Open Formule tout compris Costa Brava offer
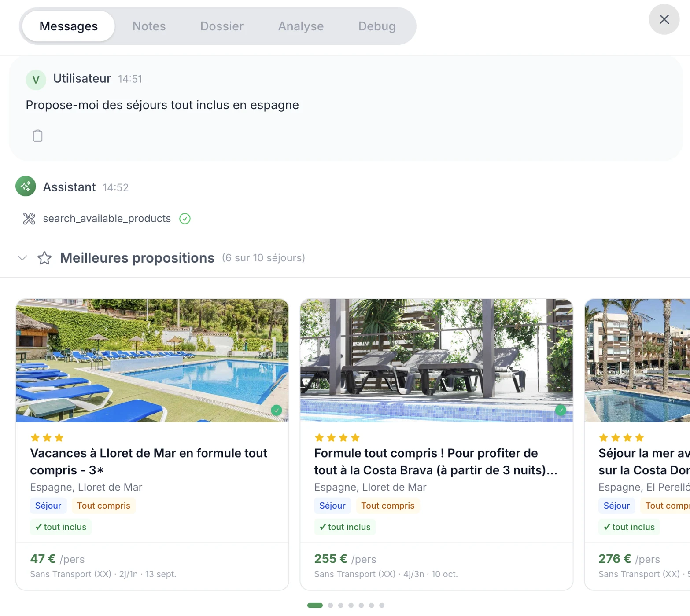The image size is (690, 616). click(435, 462)
